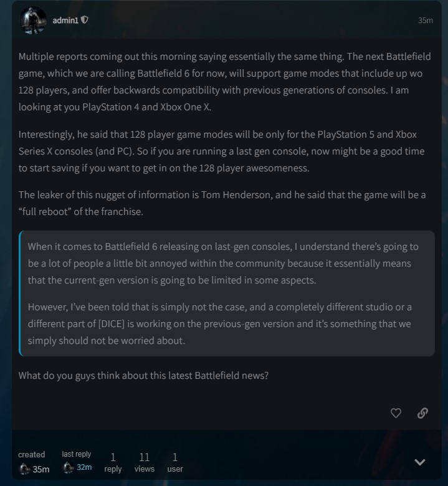Click the '11 views' counter

click(144, 462)
